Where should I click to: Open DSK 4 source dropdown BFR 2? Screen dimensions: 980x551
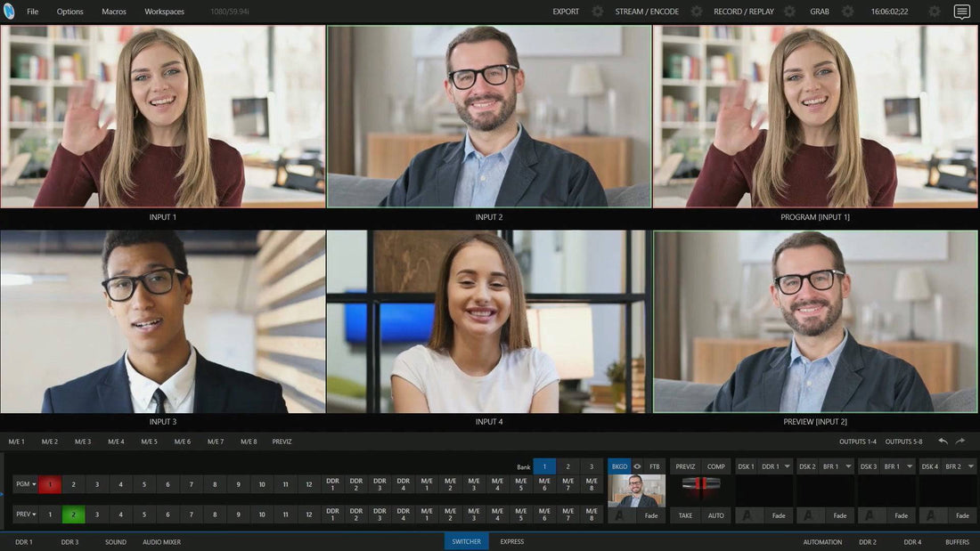tap(960, 466)
